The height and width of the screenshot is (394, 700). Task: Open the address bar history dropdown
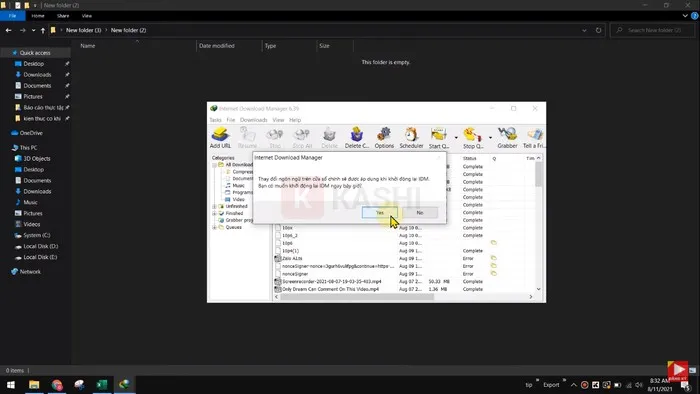click(x=584, y=30)
